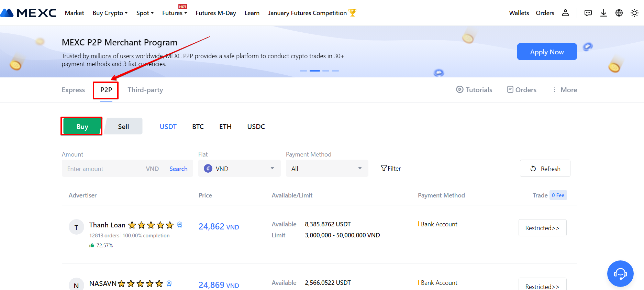This screenshot has width=644, height=290.
Task: Open the Learn menu item
Action: [252, 13]
